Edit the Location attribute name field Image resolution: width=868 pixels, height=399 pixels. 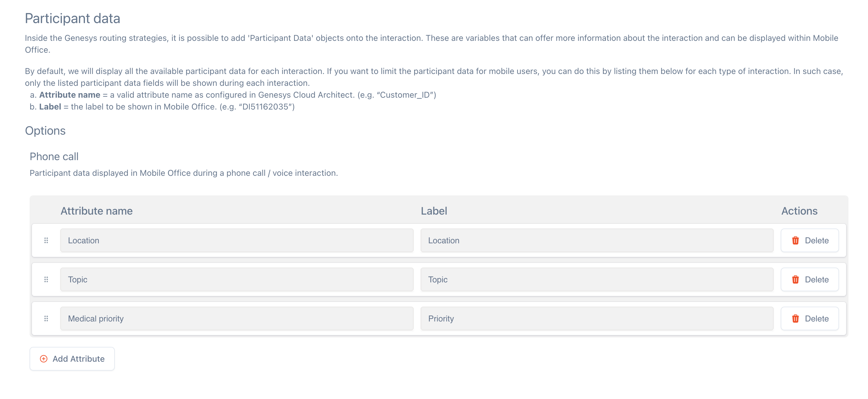tap(237, 240)
